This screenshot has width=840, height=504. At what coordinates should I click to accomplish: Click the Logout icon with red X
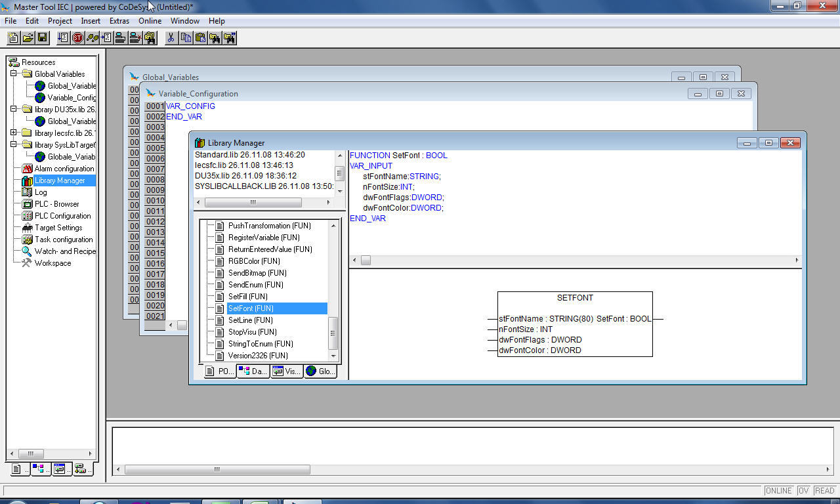[136, 38]
